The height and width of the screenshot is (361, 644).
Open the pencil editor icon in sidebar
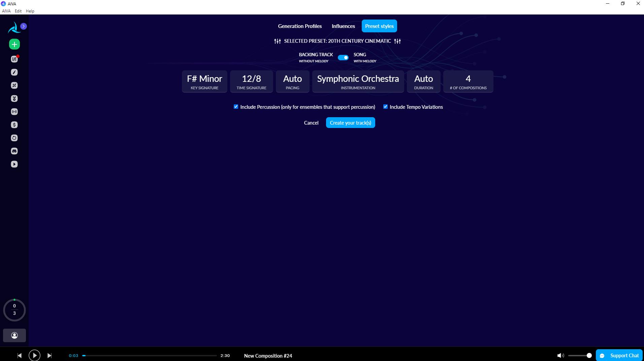click(14, 72)
